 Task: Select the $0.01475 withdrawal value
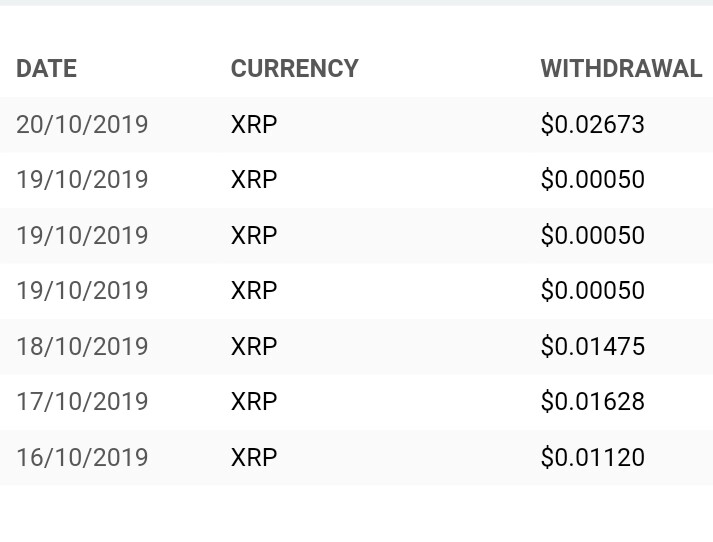(x=592, y=347)
